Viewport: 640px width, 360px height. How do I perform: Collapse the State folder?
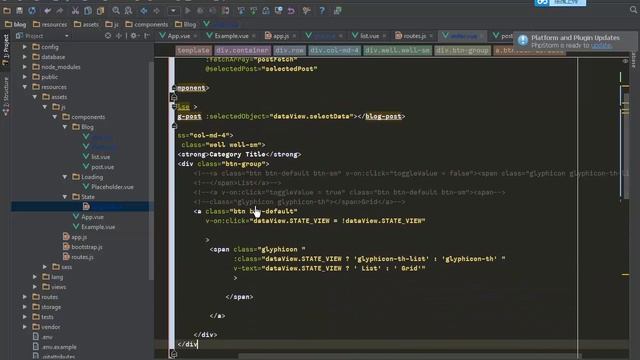coord(65,197)
